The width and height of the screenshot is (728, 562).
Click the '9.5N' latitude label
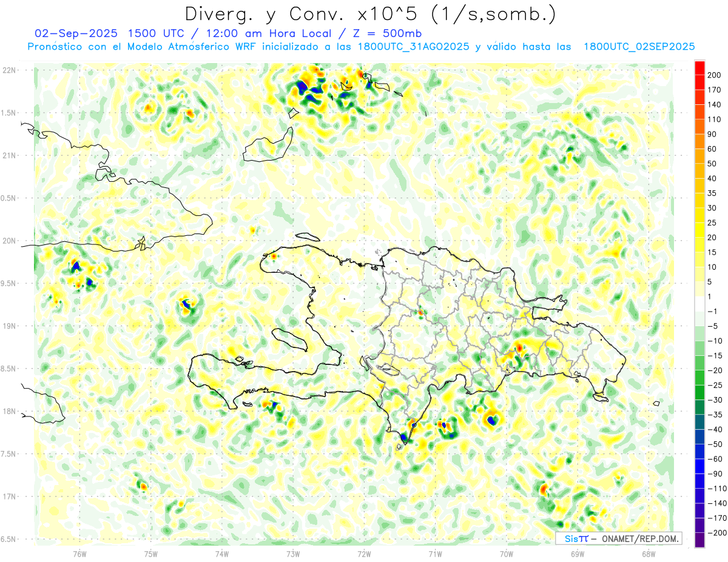[x=9, y=284]
